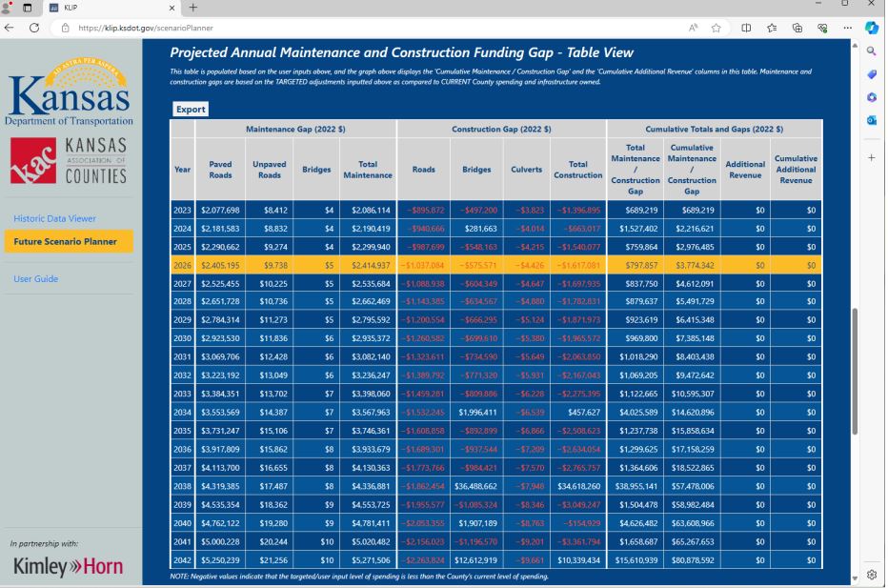Click the browser refresh icon
Screen dimensions: 888x588
(34, 30)
